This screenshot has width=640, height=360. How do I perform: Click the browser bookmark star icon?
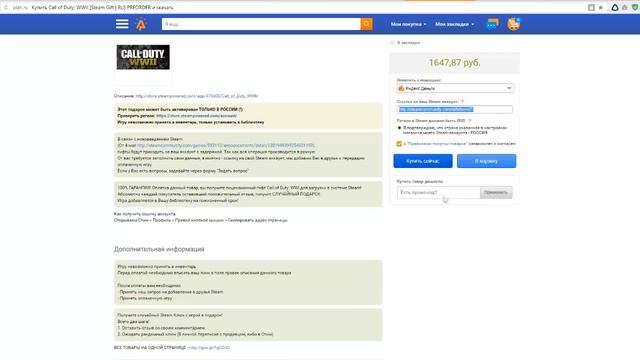(x=601, y=7)
